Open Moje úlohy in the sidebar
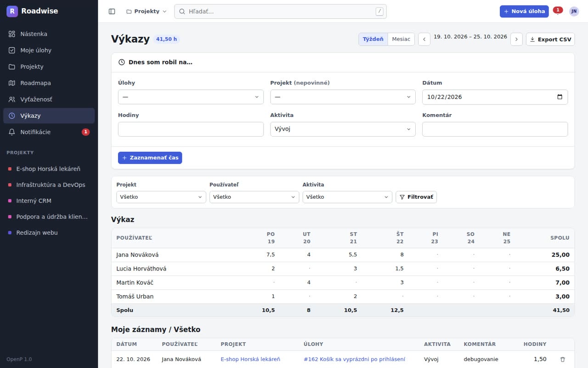588x368 pixels. [x=49, y=50]
